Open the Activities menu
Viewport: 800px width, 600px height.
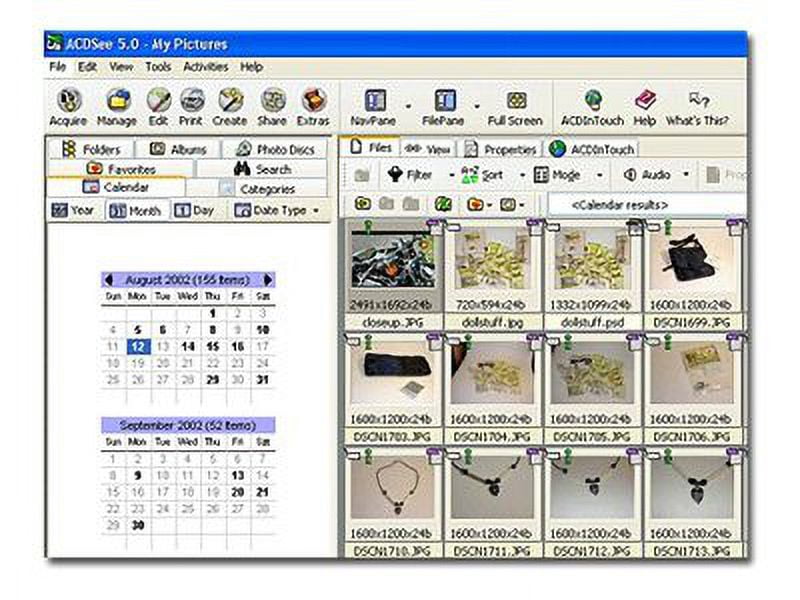tap(205, 67)
